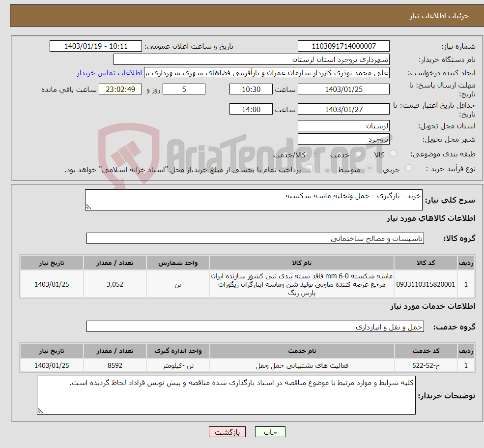This screenshot has width=484, height=448.
Task: Click the service unit cell تن -کیلومتر
Action: pos(178,365)
